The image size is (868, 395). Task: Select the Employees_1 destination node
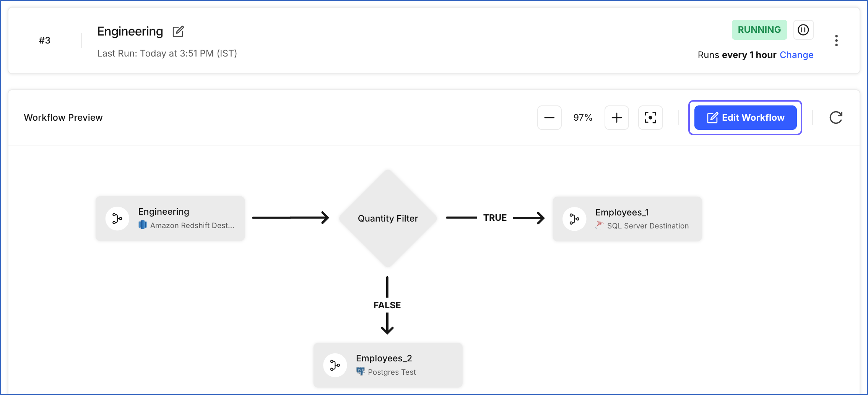(x=627, y=218)
